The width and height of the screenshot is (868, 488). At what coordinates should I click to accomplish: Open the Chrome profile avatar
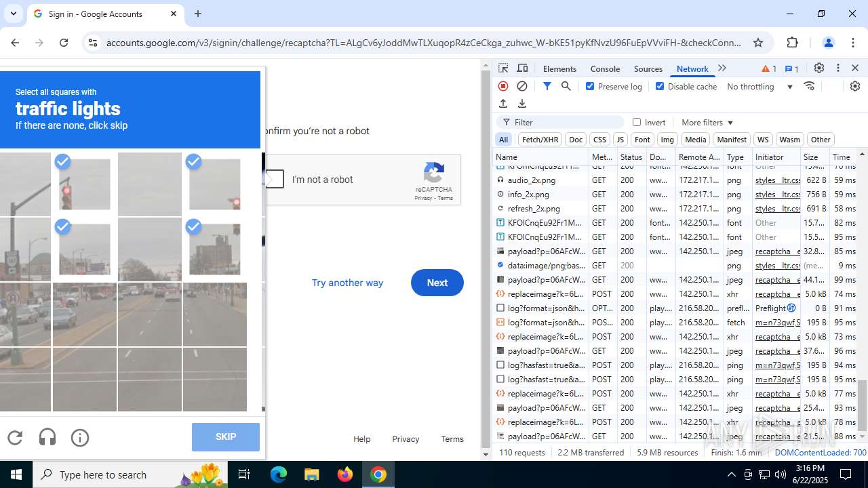coord(828,43)
